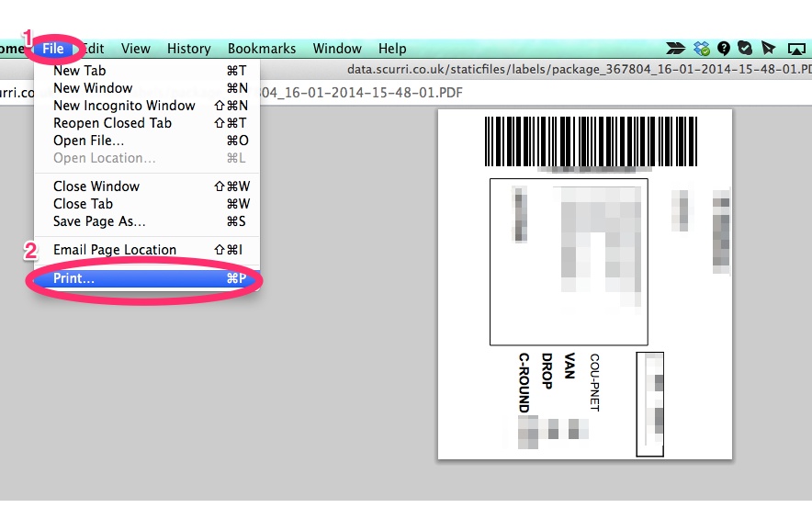Click the barcode on the shipping label
The width and height of the screenshot is (812, 519).
tap(583, 141)
